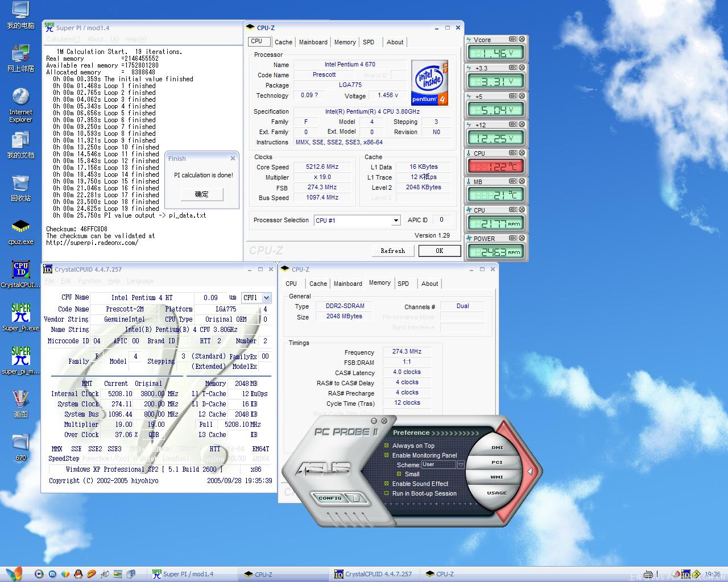Open the Network Neighborhood desktop icon
This screenshot has width=728, height=582.
pos(20,59)
